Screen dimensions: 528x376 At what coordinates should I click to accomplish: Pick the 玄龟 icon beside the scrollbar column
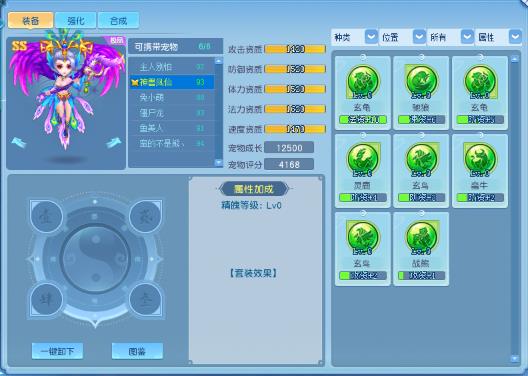(480, 81)
